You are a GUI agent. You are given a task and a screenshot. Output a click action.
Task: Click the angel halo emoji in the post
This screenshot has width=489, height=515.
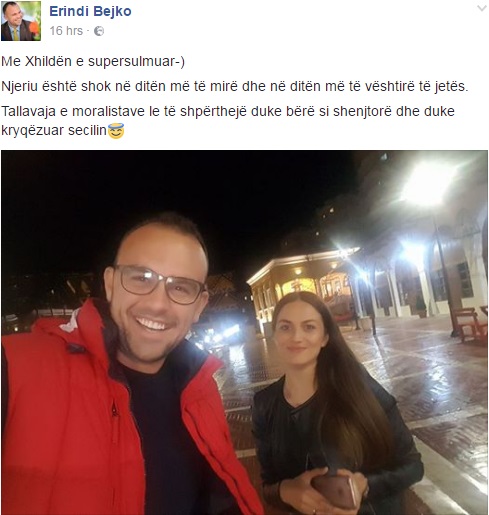116,131
